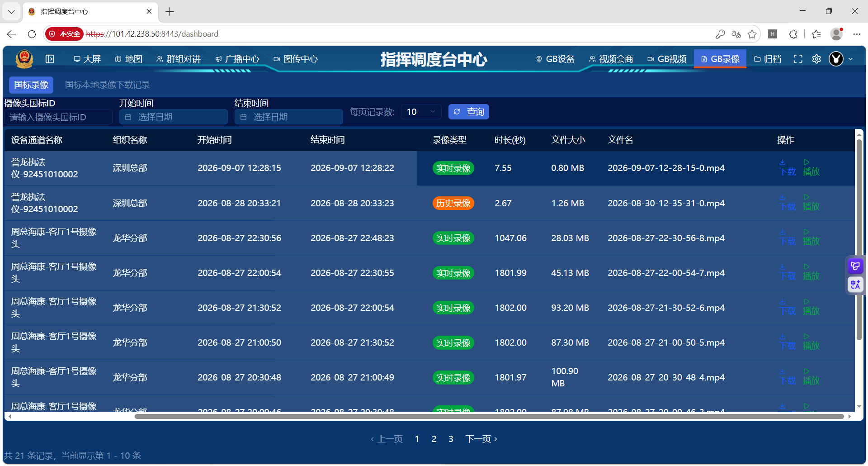Open 图传中心 in the navigation
The image size is (868, 466).
[x=296, y=59]
